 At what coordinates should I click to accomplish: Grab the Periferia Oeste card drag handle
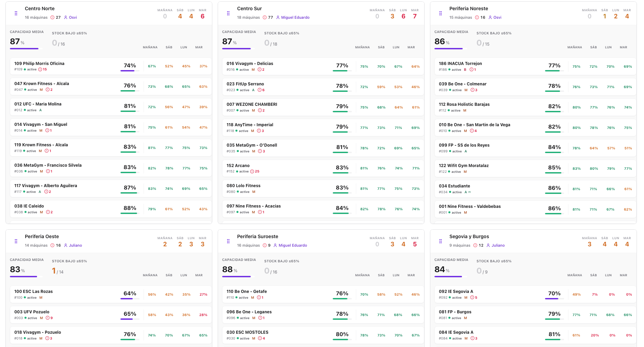click(16, 241)
